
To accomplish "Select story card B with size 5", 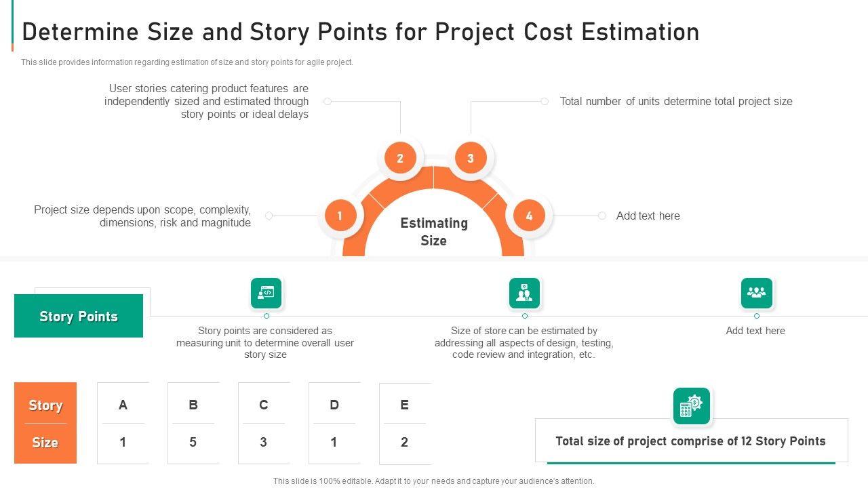I will (x=193, y=423).
